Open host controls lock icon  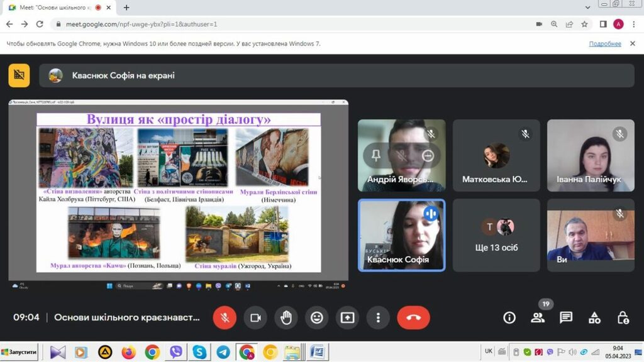[x=623, y=317]
